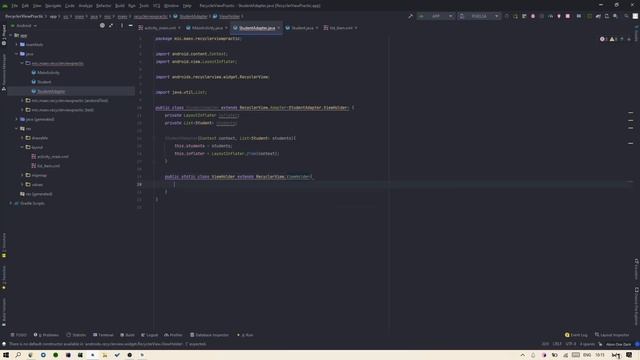
Task: Click the Make Project hammer icon
Action: (x=410, y=16)
